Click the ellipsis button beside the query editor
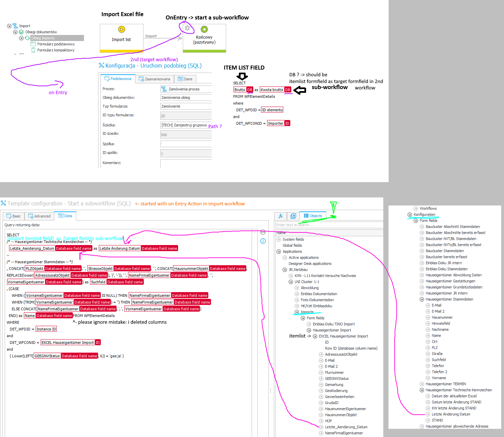 [263, 232]
